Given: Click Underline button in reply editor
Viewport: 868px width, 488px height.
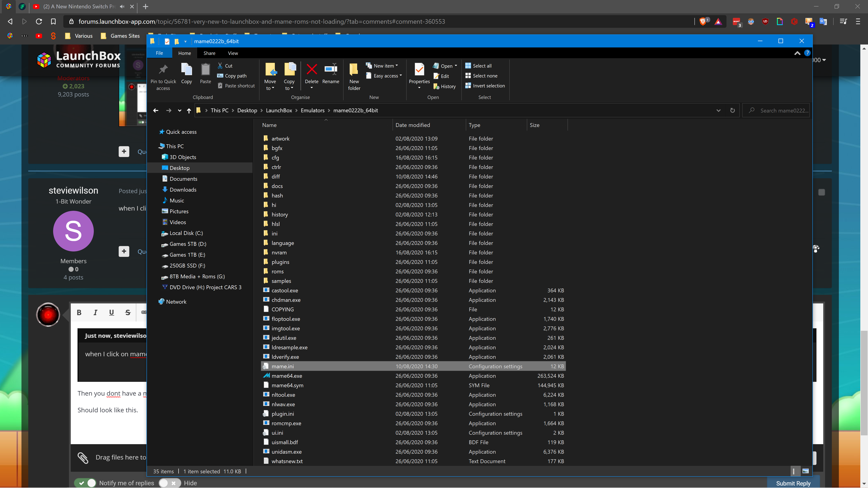Looking at the screenshot, I should pyautogui.click(x=111, y=312).
